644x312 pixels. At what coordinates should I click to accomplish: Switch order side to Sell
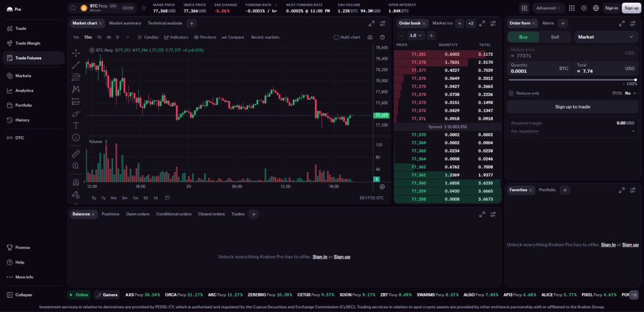point(555,37)
